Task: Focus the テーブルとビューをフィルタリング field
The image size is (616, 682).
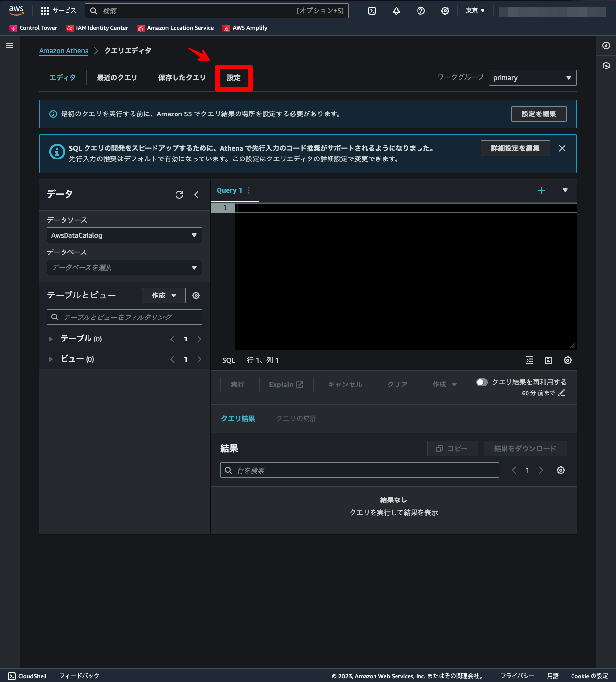Action: click(x=125, y=317)
